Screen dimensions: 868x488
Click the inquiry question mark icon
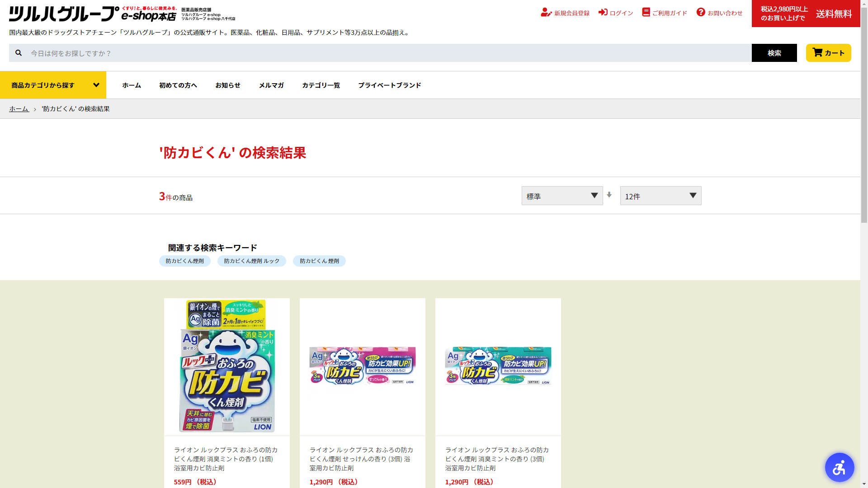click(x=701, y=12)
